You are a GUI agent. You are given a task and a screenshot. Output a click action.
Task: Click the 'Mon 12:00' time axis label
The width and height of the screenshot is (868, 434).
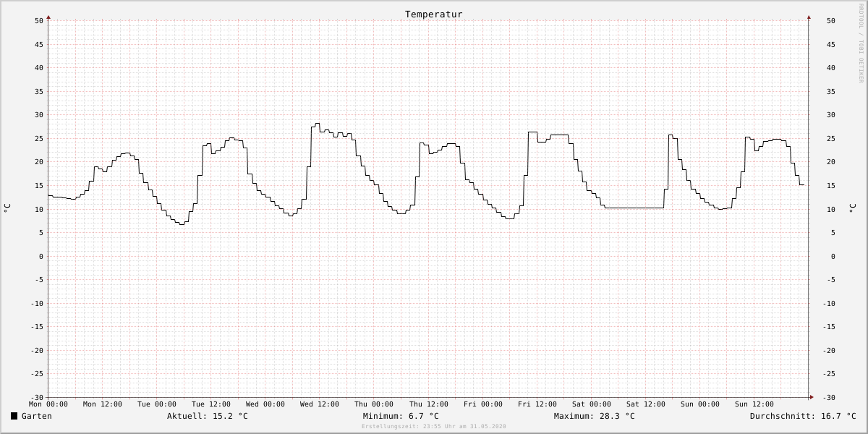[103, 404]
